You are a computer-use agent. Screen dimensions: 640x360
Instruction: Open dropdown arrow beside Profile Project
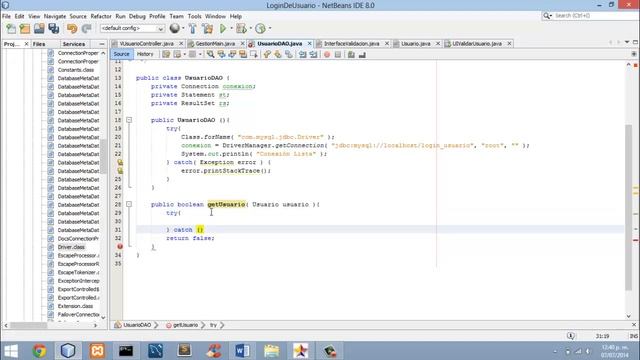(x=270, y=28)
